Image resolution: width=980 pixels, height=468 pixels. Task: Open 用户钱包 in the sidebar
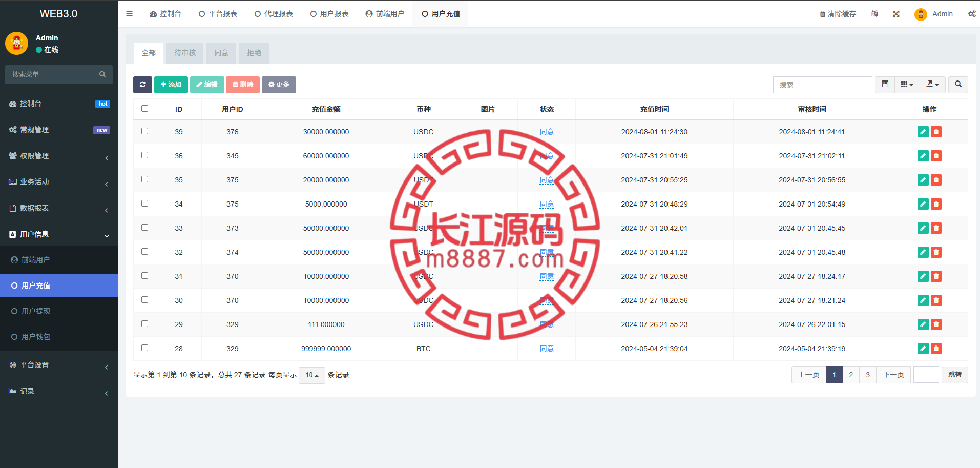point(59,337)
